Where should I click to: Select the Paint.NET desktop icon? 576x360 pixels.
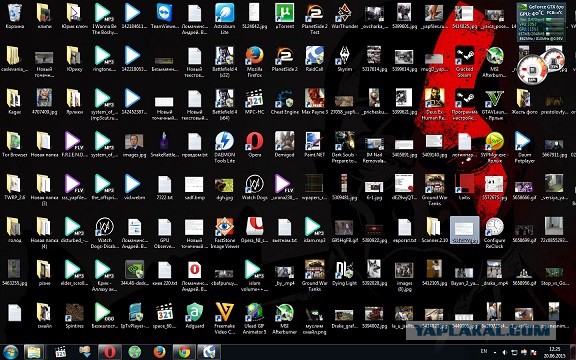coord(314,144)
